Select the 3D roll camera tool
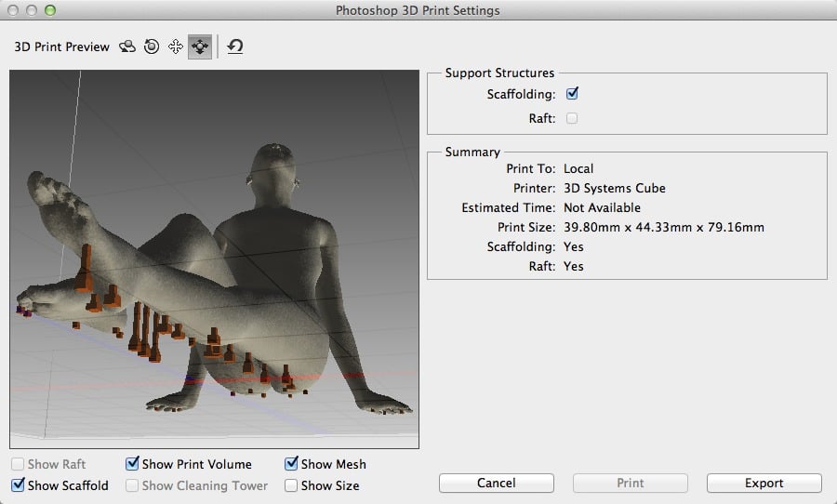 [x=152, y=46]
